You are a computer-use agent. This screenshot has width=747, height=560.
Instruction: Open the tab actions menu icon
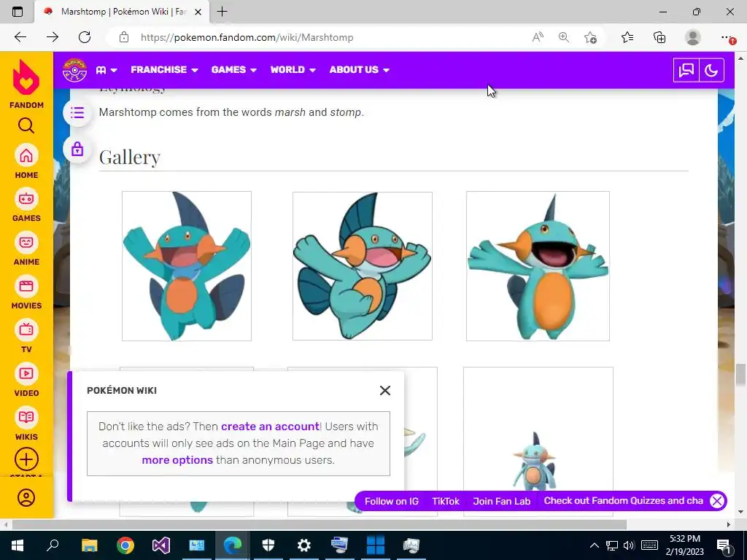point(18,12)
